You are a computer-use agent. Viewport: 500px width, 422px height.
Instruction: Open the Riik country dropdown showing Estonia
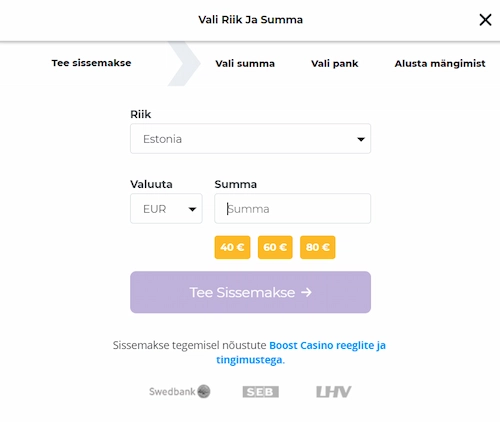(x=250, y=139)
